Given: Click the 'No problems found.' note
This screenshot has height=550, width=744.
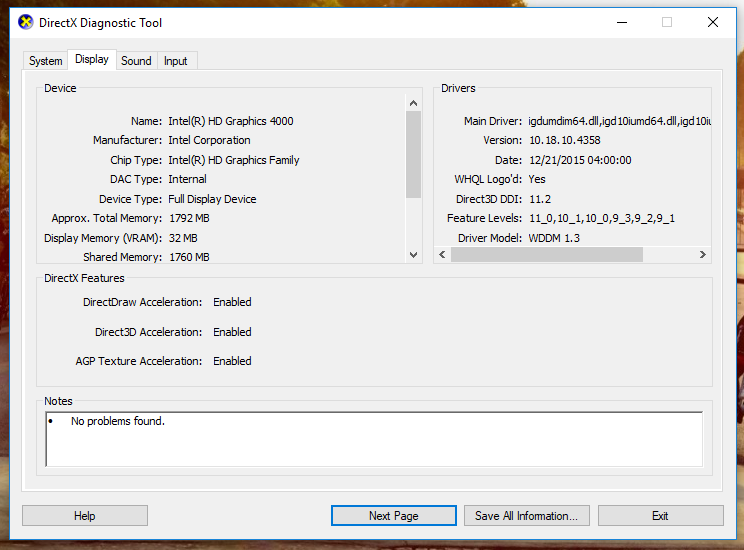Looking at the screenshot, I should [x=118, y=421].
